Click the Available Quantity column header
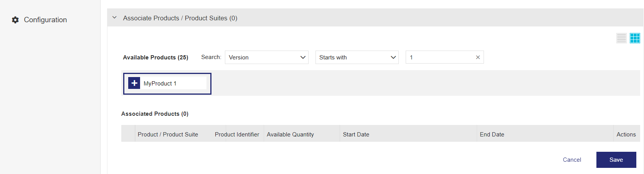Viewport: 644px width, 174px height. pos(290,135)
